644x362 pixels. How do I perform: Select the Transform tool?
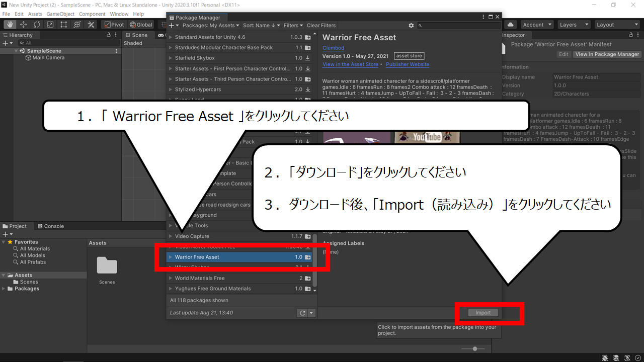point(77,25)
